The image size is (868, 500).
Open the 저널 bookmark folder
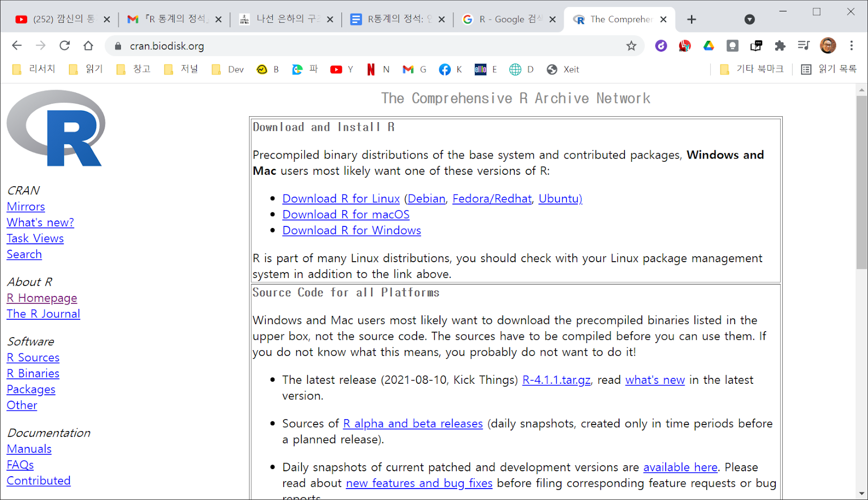tap(181, 69)
